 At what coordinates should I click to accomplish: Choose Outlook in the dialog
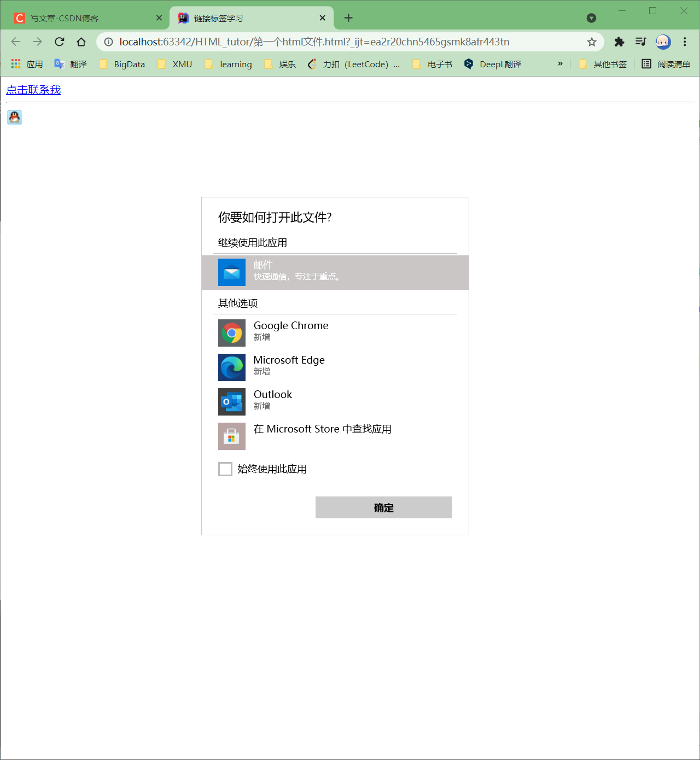pyautogui.click(x=335, y=402)
